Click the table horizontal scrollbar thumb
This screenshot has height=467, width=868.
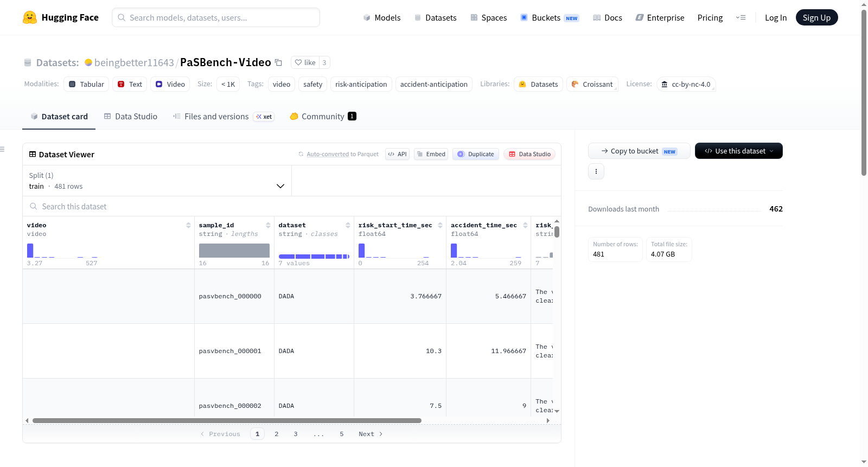pyautogui.click(x=227, y=420)
